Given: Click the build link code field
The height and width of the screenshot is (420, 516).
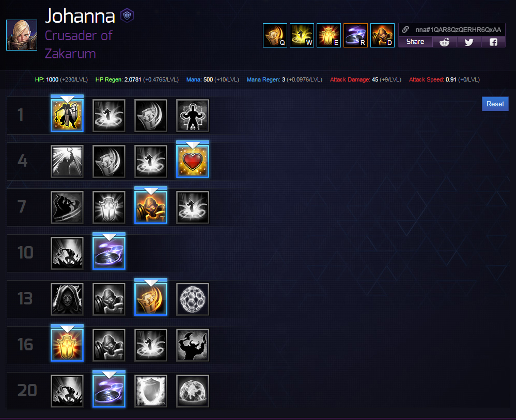Looking at the screenshot, I should [x=452, y=29].
